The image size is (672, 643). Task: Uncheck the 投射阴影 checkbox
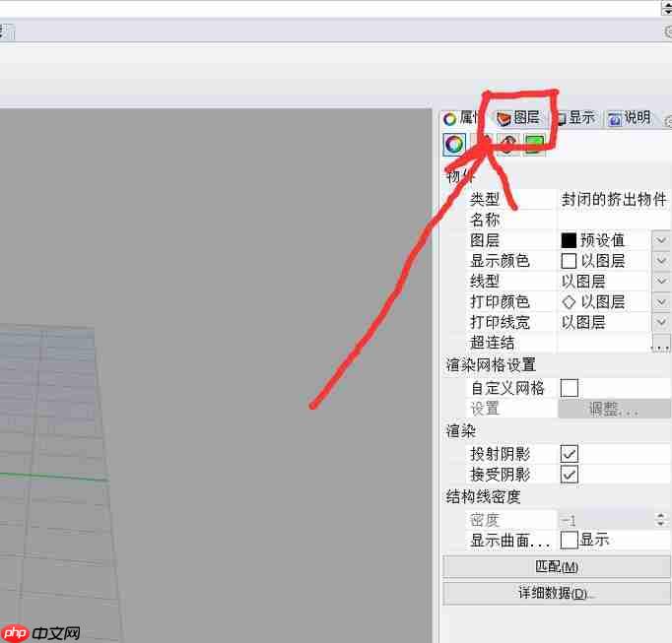(570, 454)
